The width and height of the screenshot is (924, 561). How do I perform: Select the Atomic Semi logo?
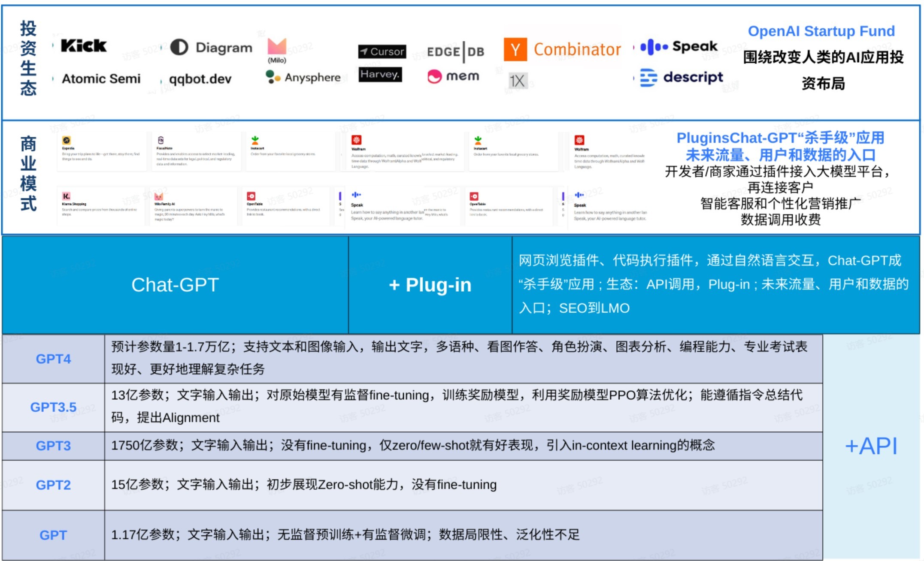point(101,79)
